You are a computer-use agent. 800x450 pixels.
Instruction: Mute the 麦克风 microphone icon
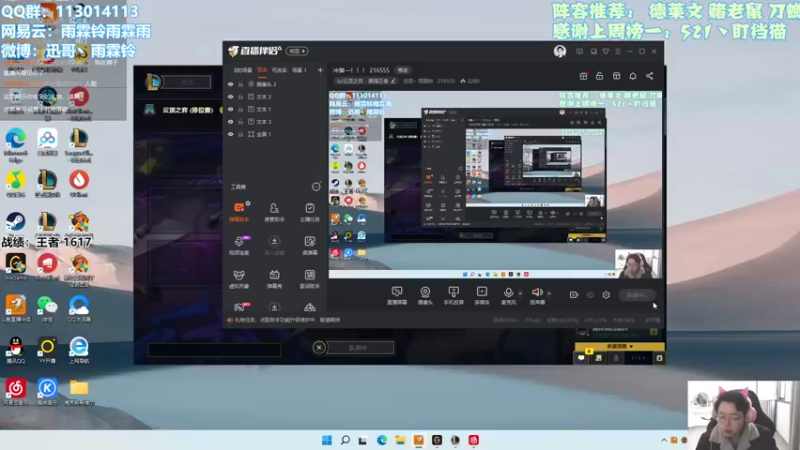(x=508, y=293)
